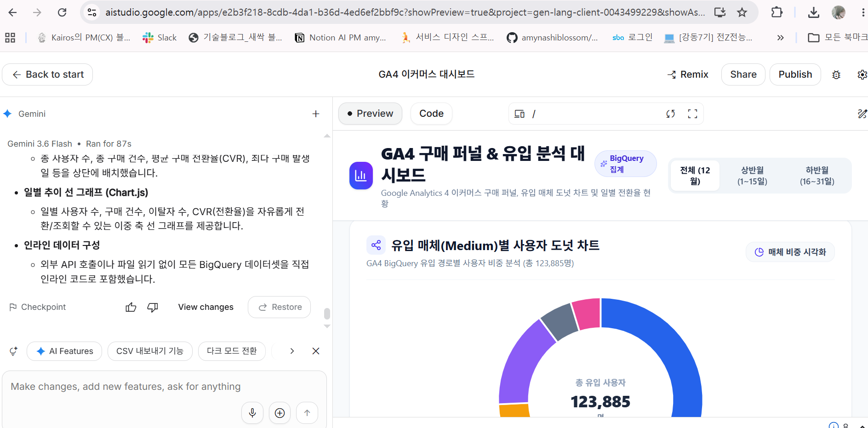Click the chat scrollbar thumb
868x428 pixels.
tap(327, 314)
